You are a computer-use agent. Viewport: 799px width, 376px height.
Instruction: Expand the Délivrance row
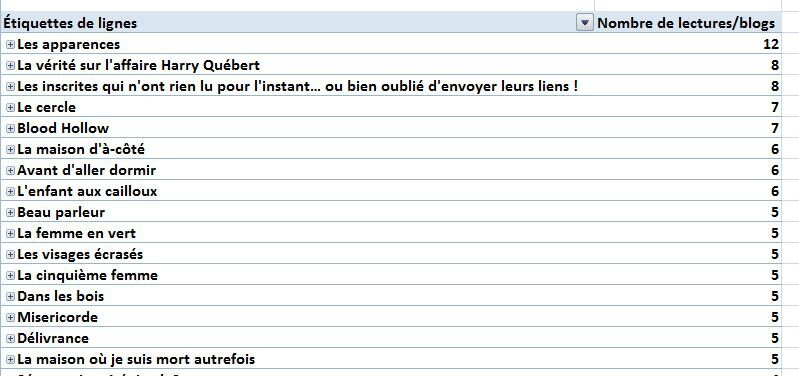point(10,338)
